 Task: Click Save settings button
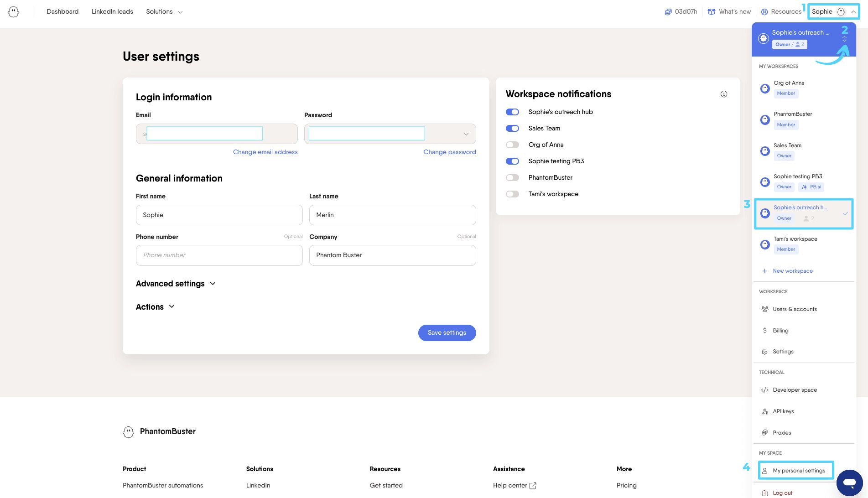(447, 333)
